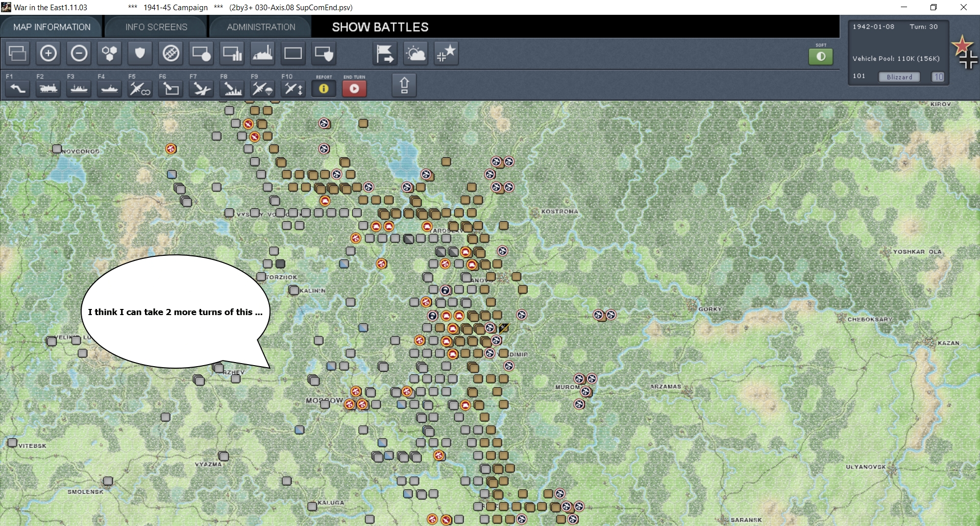The height and width of the screenshot is (526, 980).
Task: Zoom in the map with plus icon
Action: point(48,53)
